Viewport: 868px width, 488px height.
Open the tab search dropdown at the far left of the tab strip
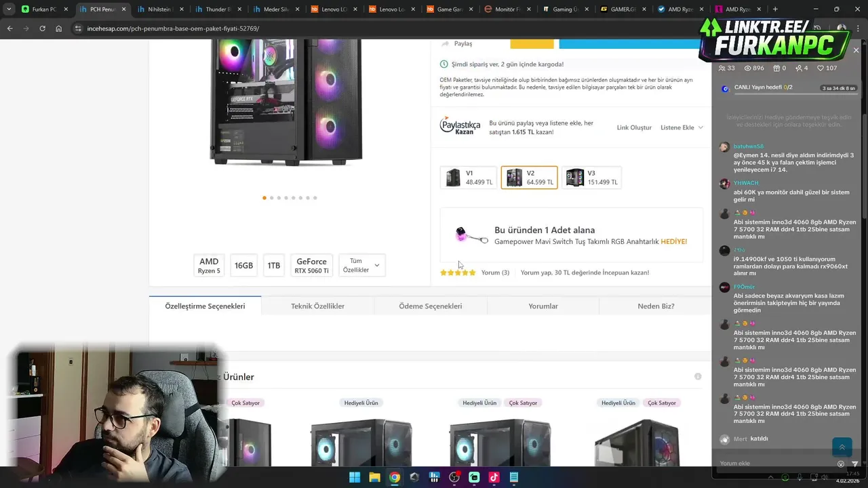tap(8, 9)
